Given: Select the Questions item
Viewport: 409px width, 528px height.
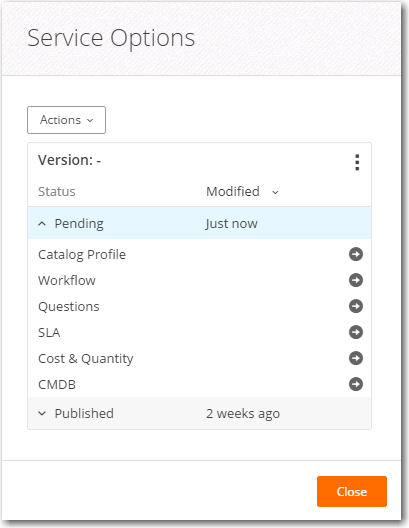Looking at the screenshot, I should pos(69,306).
